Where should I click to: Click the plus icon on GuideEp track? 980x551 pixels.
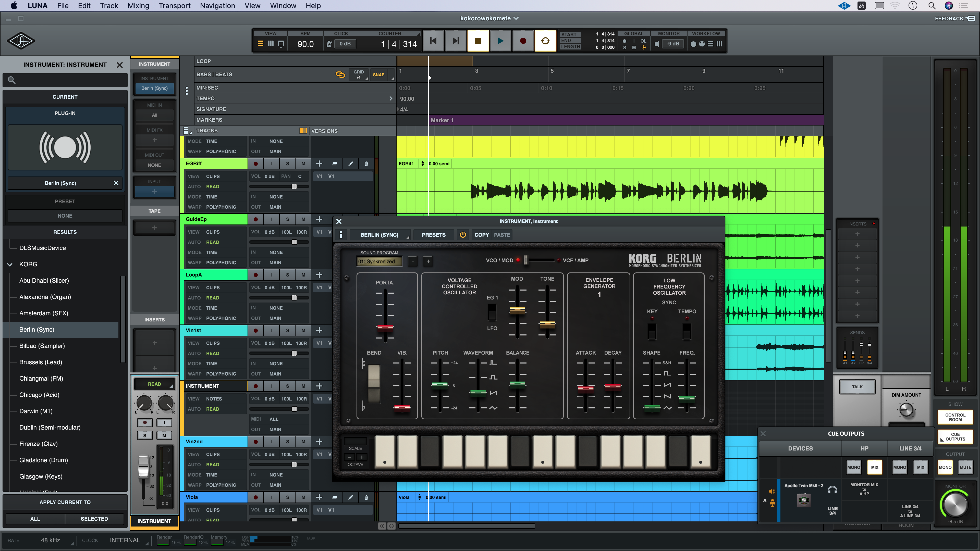319,219
